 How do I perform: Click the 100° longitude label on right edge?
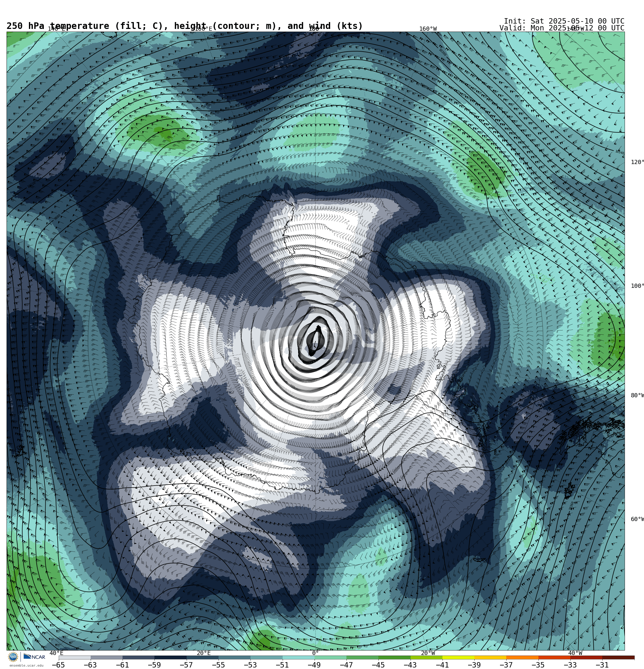(637, 286)
